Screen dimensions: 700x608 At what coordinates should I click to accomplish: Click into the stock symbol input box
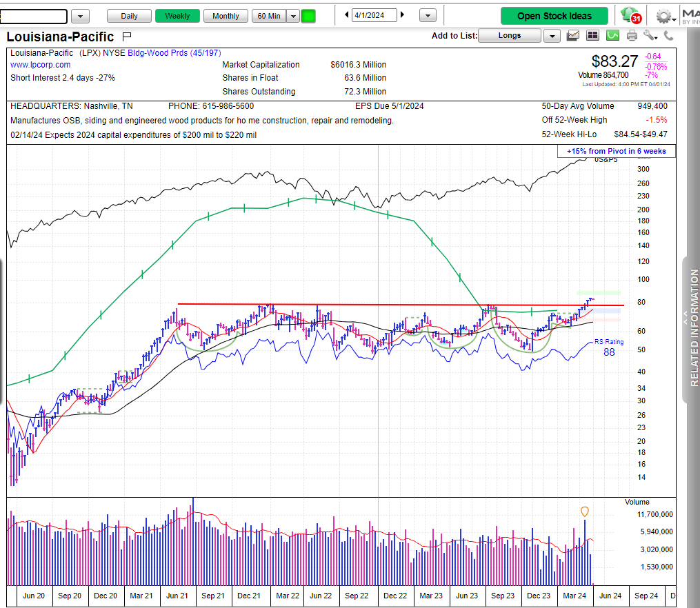tap(34, 17)
